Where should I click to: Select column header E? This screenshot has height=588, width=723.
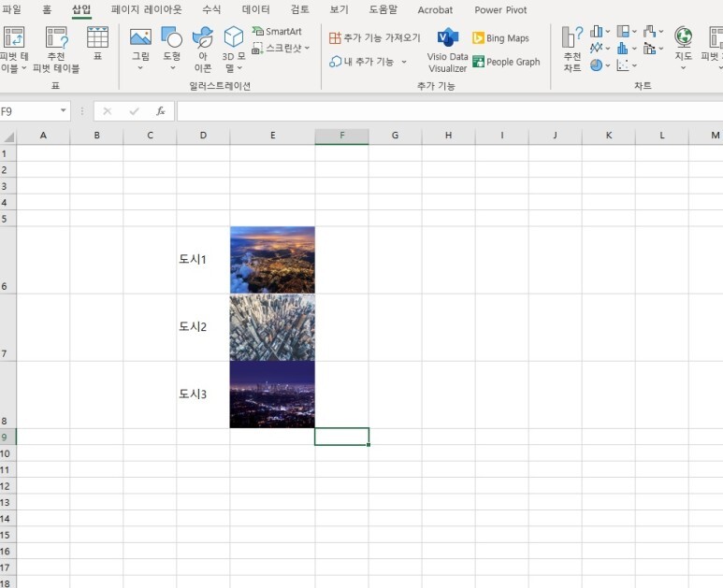coord(272,136)
